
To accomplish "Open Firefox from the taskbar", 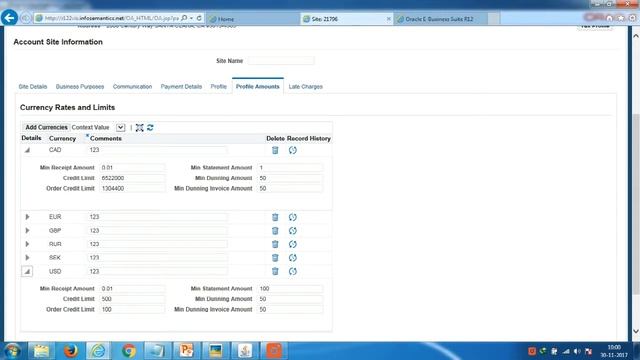I will (70, 351).
